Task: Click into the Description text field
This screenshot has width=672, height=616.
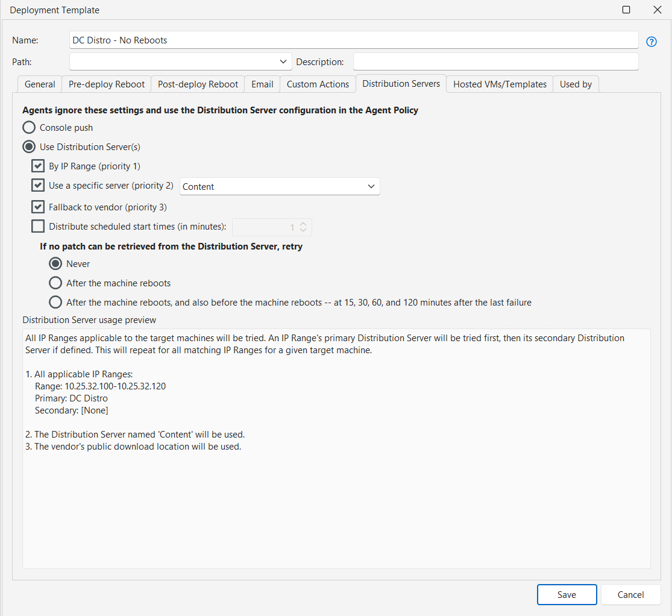Action: [x=495, y=61]
